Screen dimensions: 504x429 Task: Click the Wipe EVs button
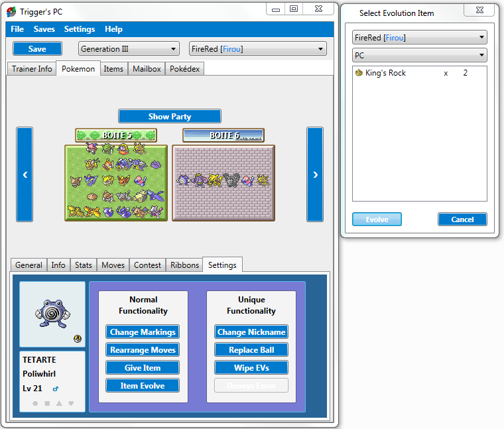click(251, 368)
